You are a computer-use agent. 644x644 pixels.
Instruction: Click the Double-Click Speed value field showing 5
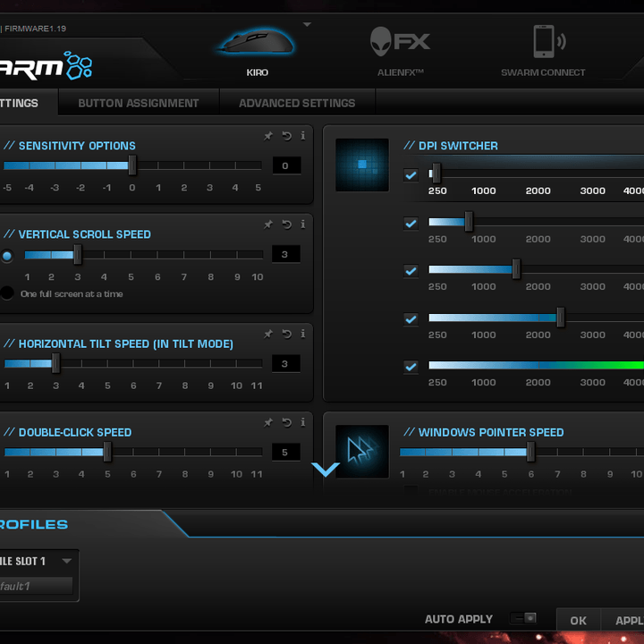(286, 453)
